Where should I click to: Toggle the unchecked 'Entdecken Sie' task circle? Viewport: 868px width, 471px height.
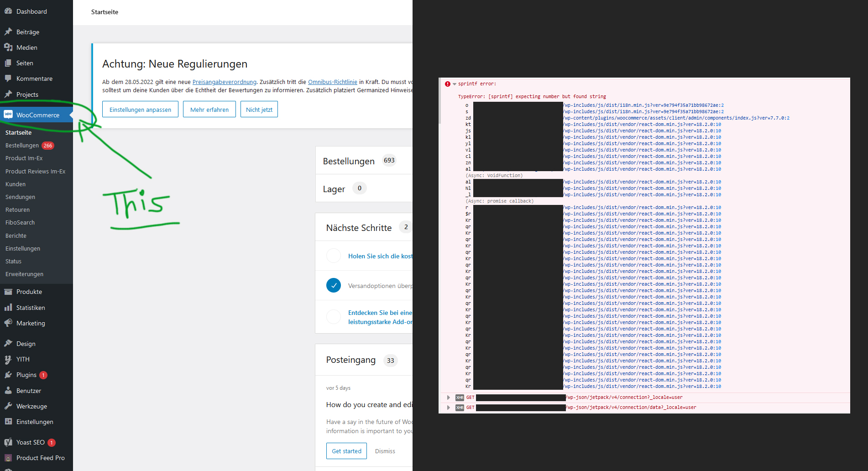click(x=334, y=317)
